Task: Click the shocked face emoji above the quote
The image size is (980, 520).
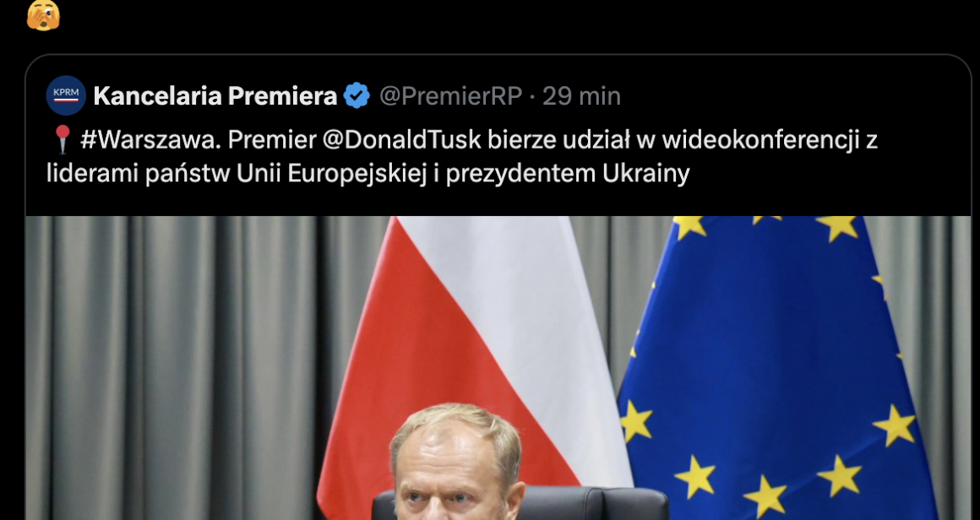Action: (43, 14)
